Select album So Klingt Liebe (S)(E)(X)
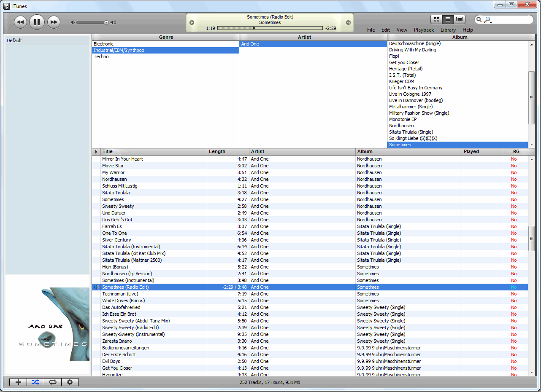541x392 pixels. point(458,138)
